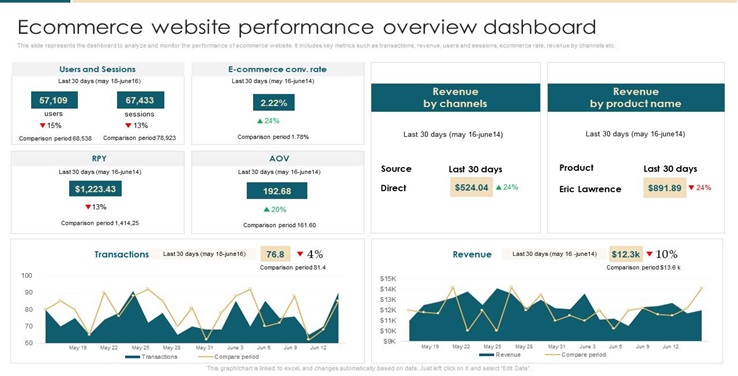The image size is (738, 376).
Task: Click the Compare period legend in Transactions chart
Action: point(230,357)
